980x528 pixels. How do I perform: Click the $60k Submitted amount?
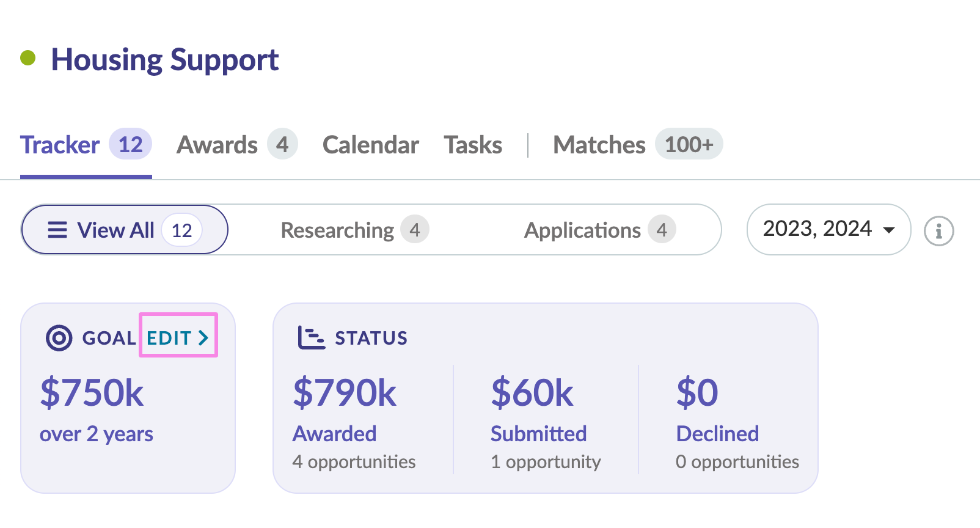coord(532,392)
